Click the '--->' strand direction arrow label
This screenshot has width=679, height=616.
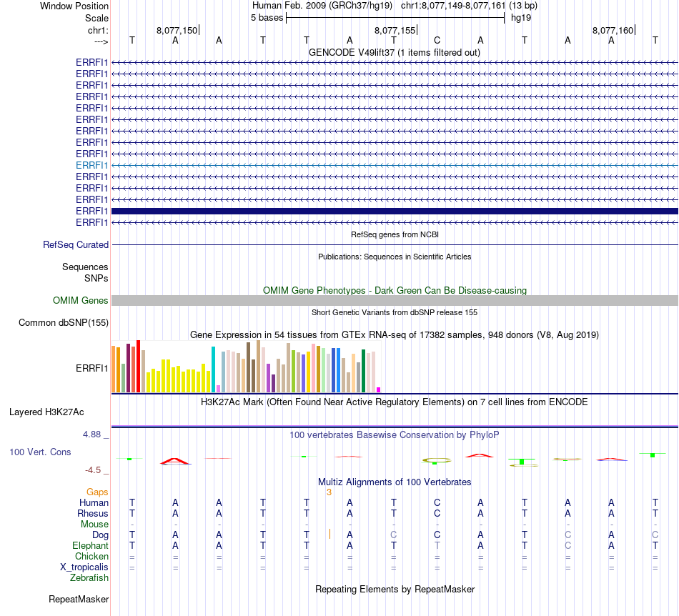coord(101,41)
